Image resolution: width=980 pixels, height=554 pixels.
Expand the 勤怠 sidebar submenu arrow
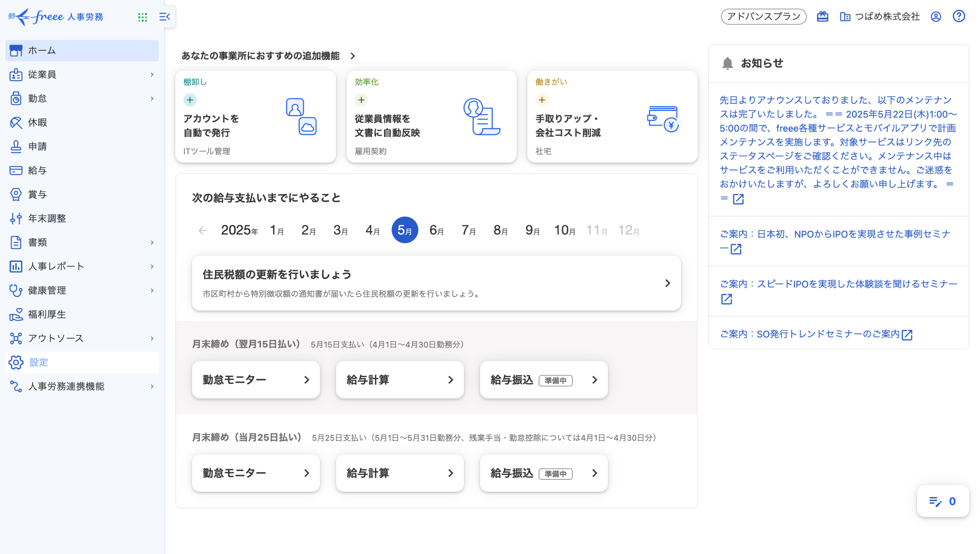[152, 99]
